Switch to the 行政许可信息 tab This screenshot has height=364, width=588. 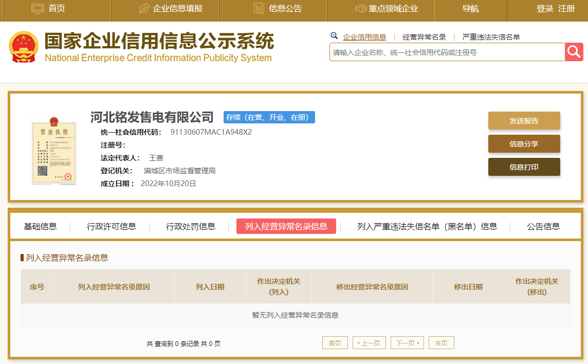tap(112, 226)
